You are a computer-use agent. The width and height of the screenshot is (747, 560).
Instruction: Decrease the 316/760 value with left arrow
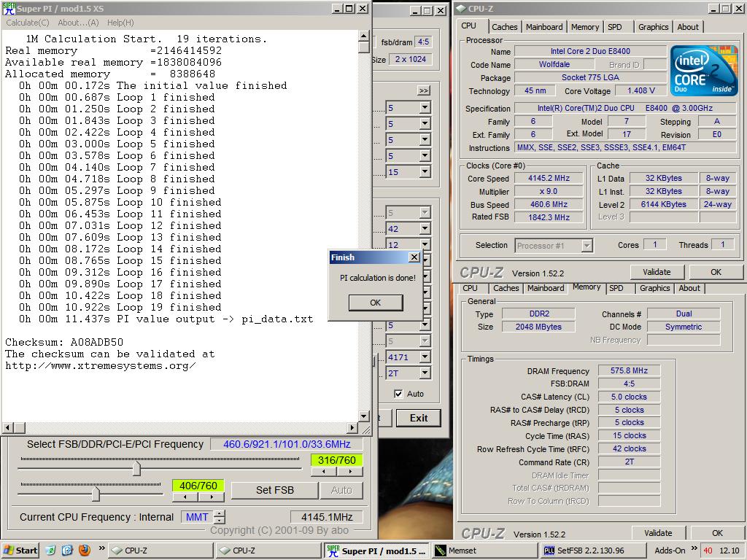pos(324,472)
